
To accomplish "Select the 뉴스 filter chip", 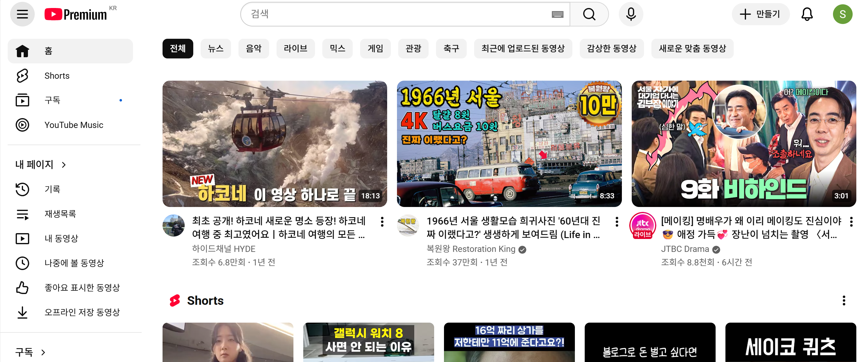I will pos(215,49).
